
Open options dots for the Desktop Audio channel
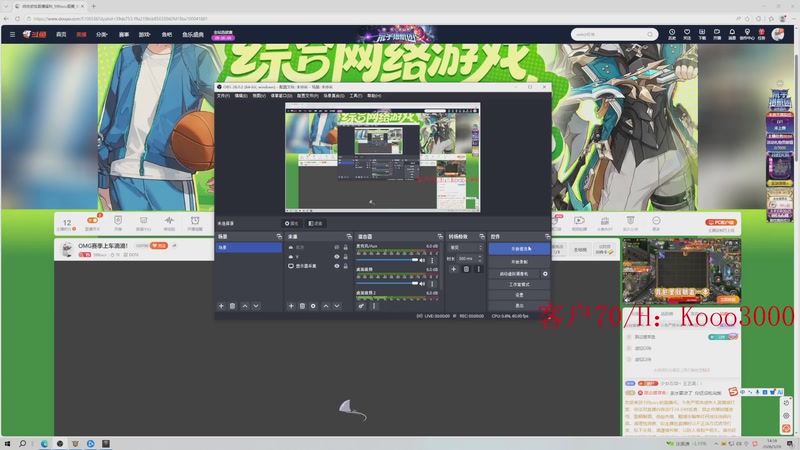[432, 284]
